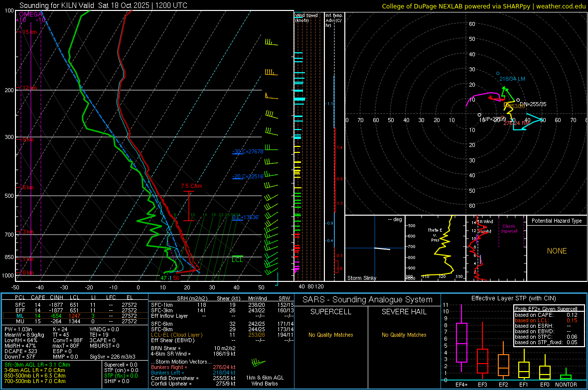Click the 'SigSvr = 226 m3/s3' value
This screenshot has height=390, width=588.
coord(113,357)
